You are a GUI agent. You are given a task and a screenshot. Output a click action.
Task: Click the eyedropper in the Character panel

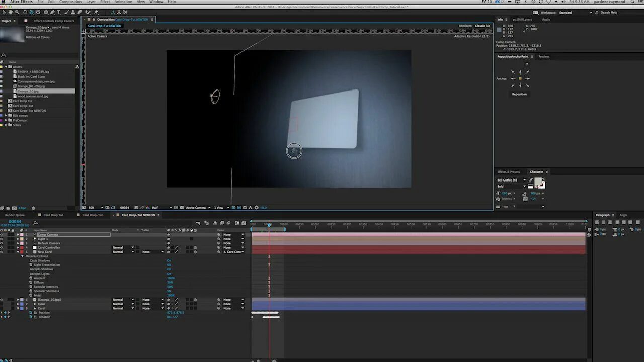pos(530,180)
